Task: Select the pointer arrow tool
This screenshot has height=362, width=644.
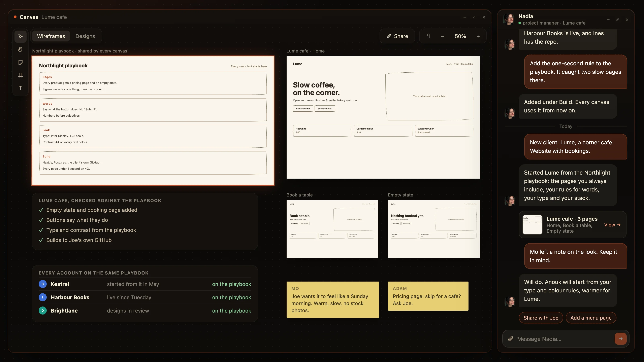Action: click(x=21, y=36)
